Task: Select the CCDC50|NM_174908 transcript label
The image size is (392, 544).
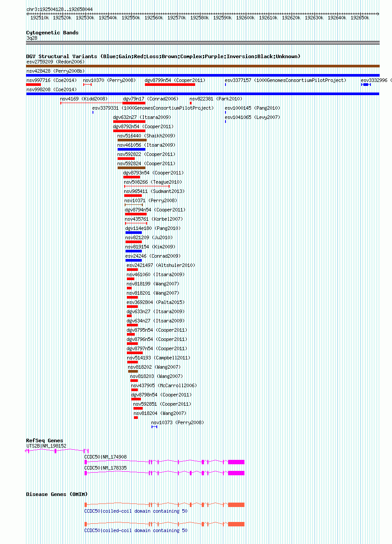Action: coord(106,457)
